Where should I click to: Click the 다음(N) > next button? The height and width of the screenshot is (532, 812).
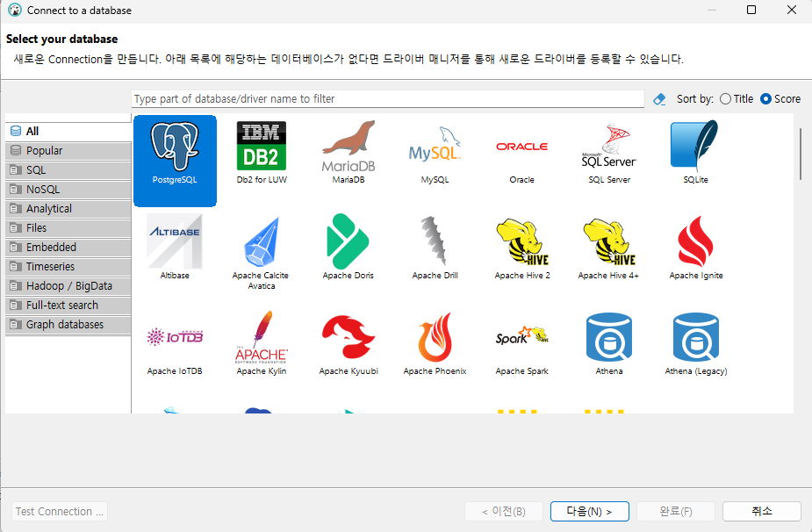[x=590, y=511]
